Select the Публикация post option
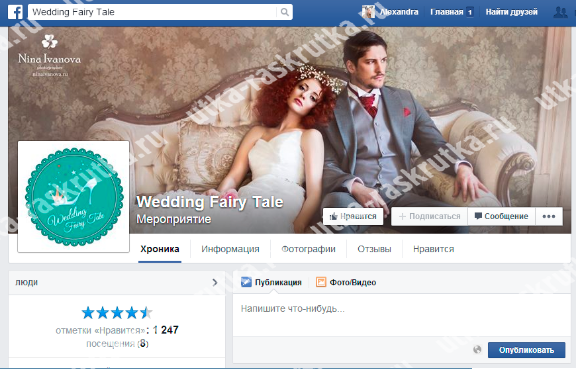The image size is (577, 369). tap(271, 282)
